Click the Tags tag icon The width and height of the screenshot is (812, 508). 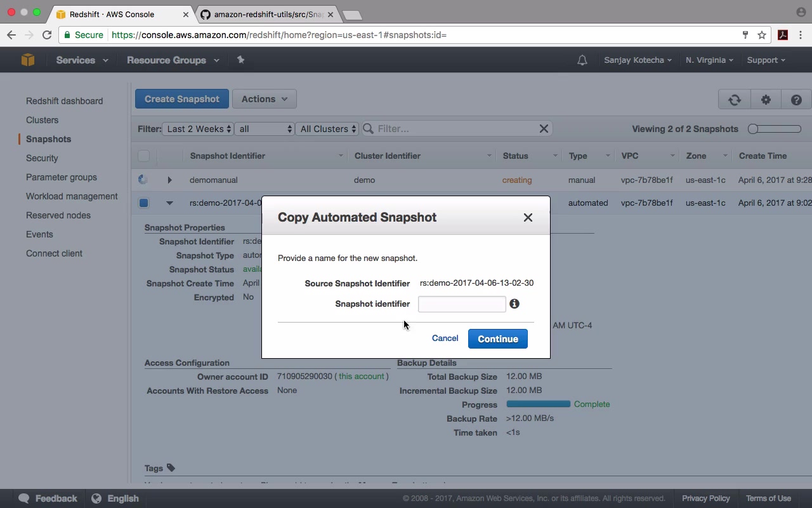171,468
